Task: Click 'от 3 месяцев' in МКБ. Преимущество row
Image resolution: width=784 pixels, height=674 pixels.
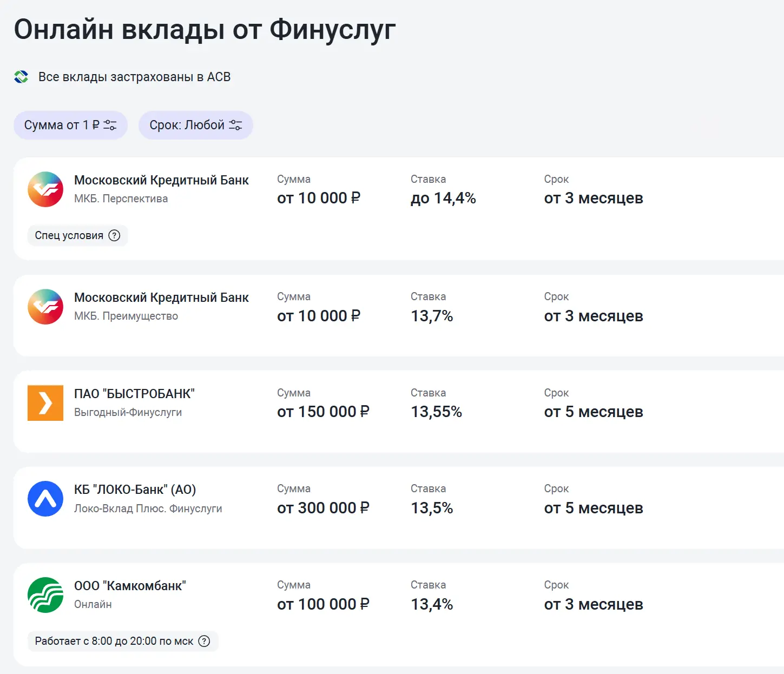Action: pyautogui.click(x=594, y=316)
